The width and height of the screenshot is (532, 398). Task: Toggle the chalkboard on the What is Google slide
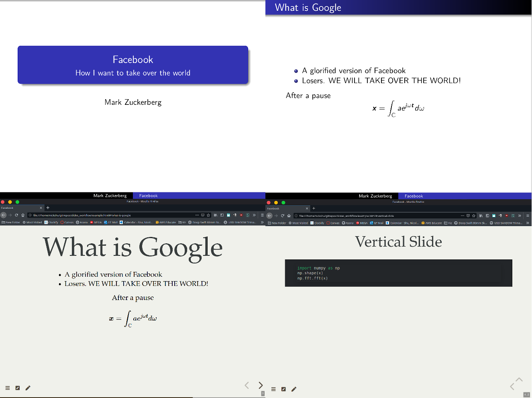18,388
